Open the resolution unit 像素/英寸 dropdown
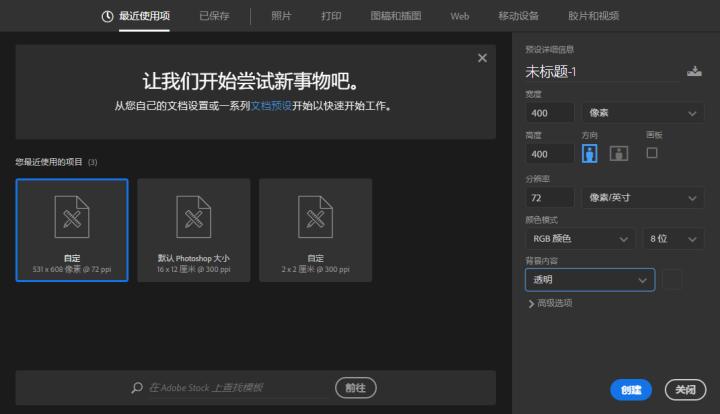The width and height of the screenshot is (720, 414). (x=642, y=198)
